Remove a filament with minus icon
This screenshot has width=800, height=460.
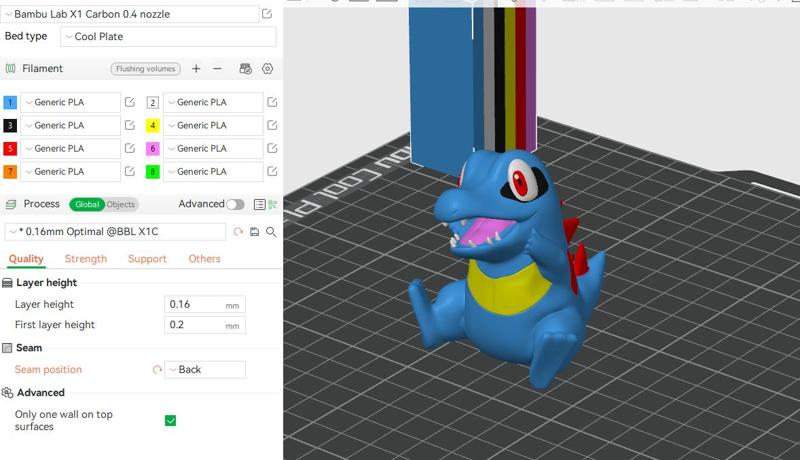coord(217,68)
